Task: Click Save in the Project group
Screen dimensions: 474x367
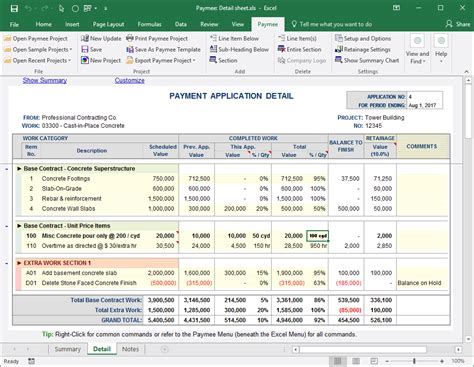Action: (92, 50)
